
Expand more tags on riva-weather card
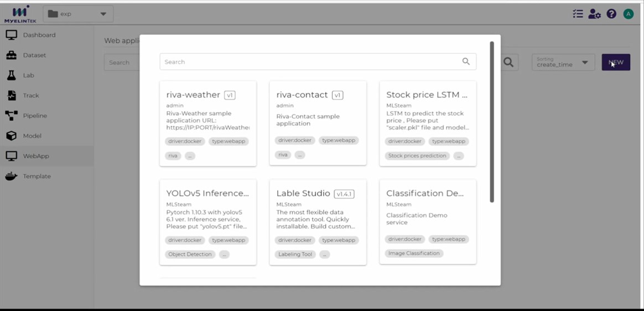[190, 155]
